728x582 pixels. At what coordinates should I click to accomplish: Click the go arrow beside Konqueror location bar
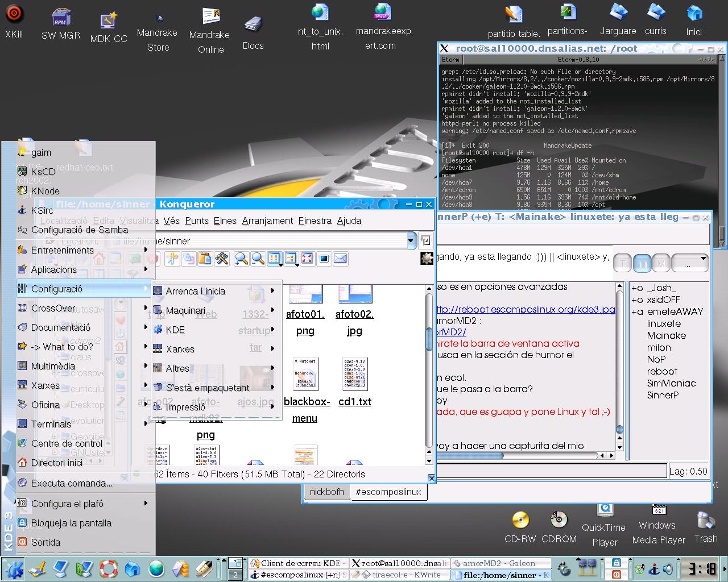click(x=426, y=240)
